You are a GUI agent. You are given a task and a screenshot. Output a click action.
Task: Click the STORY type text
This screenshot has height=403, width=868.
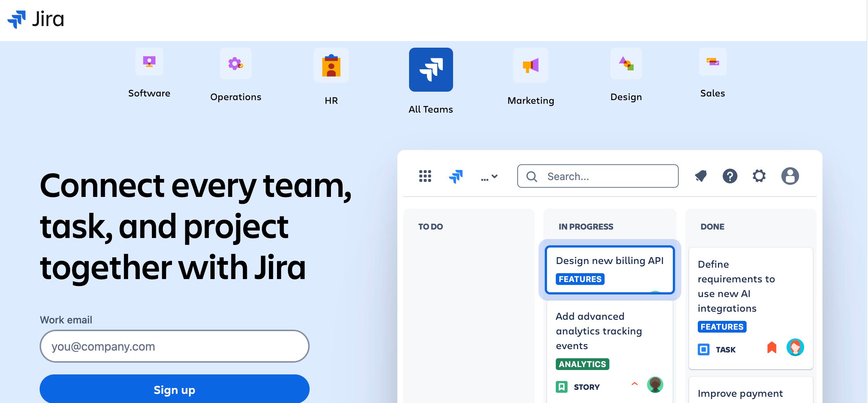click(x=587, y=387)
